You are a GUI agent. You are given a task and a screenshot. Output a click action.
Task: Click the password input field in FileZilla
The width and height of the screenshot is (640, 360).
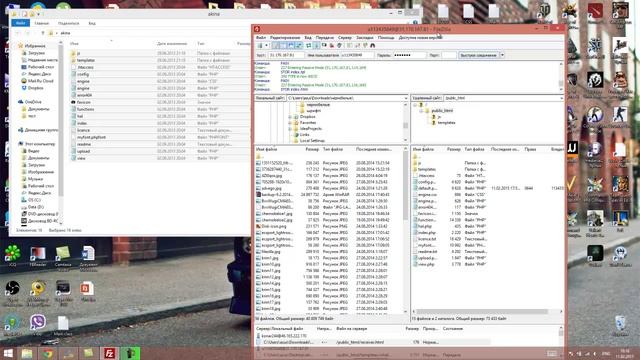409,55
